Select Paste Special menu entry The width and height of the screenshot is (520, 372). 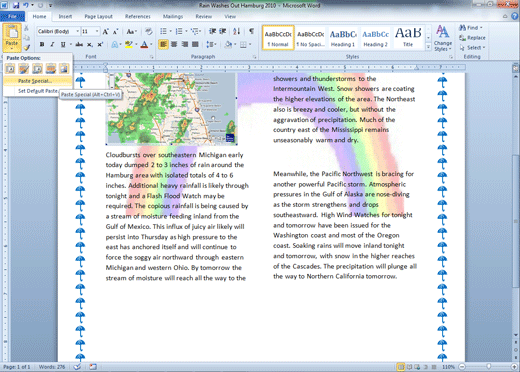pyautogui.click(x=38, y=81)
